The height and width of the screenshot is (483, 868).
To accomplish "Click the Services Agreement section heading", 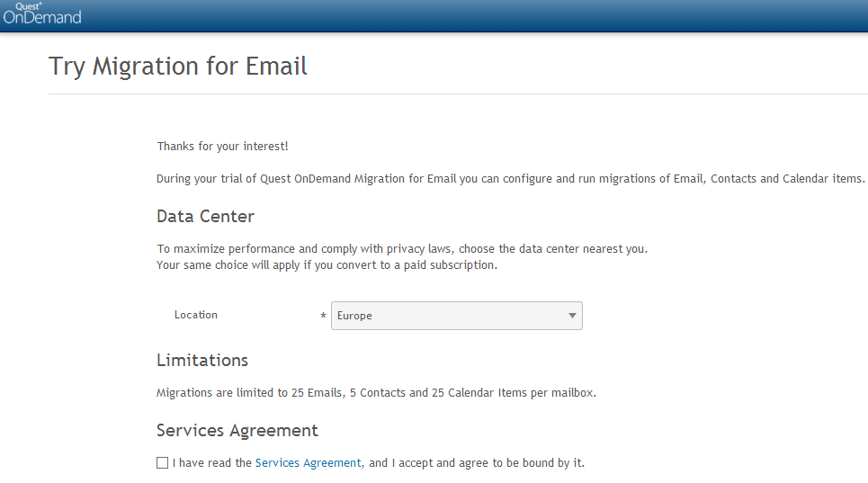I will tap(237, 431).
